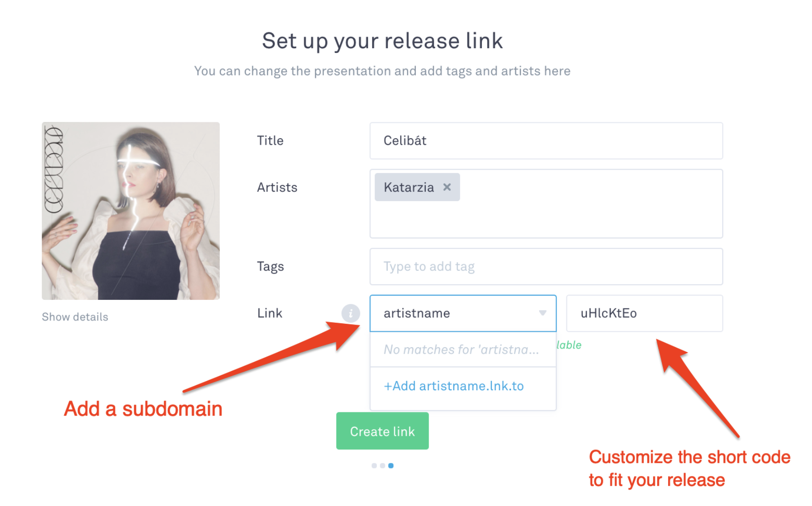Go to the first step pagination dot

[x=374, y=466]
